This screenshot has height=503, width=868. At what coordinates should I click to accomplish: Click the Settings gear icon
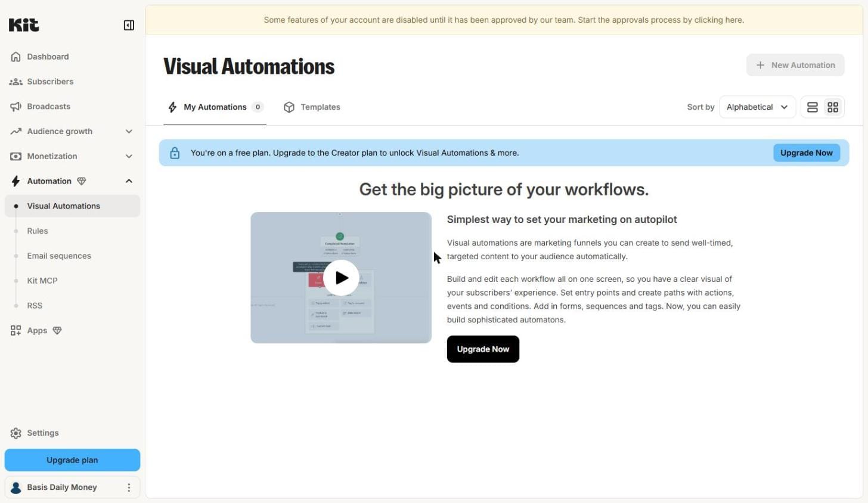pyautogui.click(x=16, y=433)
